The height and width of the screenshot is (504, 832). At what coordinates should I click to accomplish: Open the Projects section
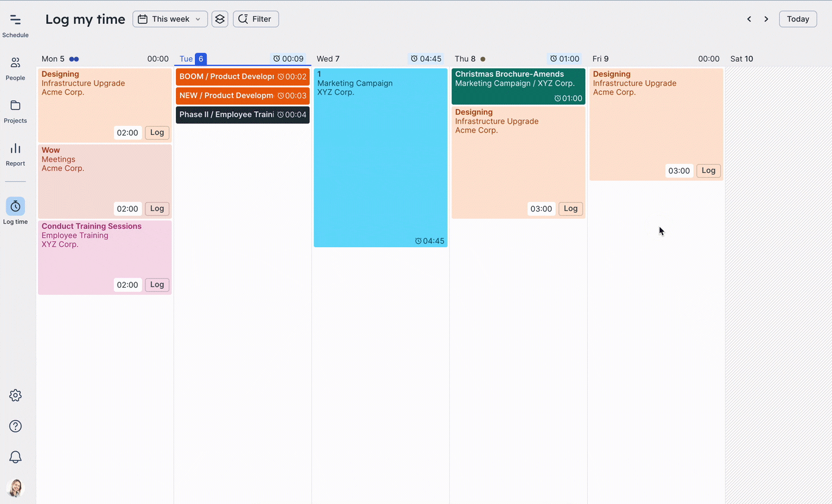coord(15,111)
